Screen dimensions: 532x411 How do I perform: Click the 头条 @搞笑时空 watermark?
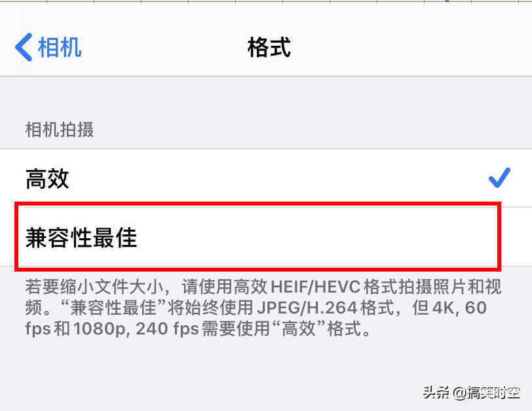[471, 393]
